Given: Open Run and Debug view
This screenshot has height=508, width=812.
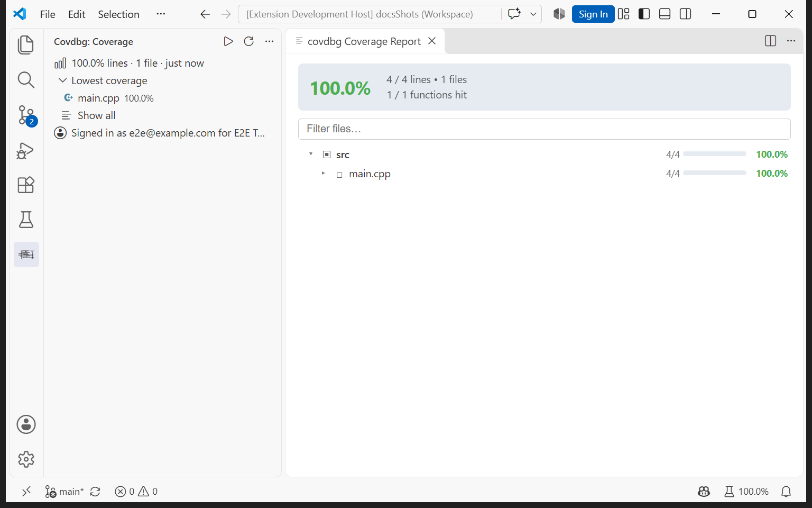Looking at the screenshot, I should pos(26,151).
